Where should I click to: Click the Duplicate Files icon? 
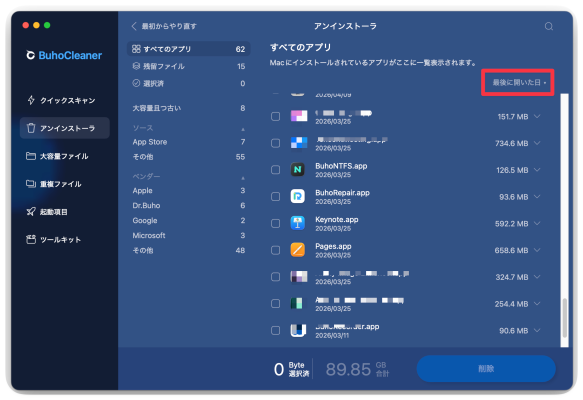pos(31,184)
